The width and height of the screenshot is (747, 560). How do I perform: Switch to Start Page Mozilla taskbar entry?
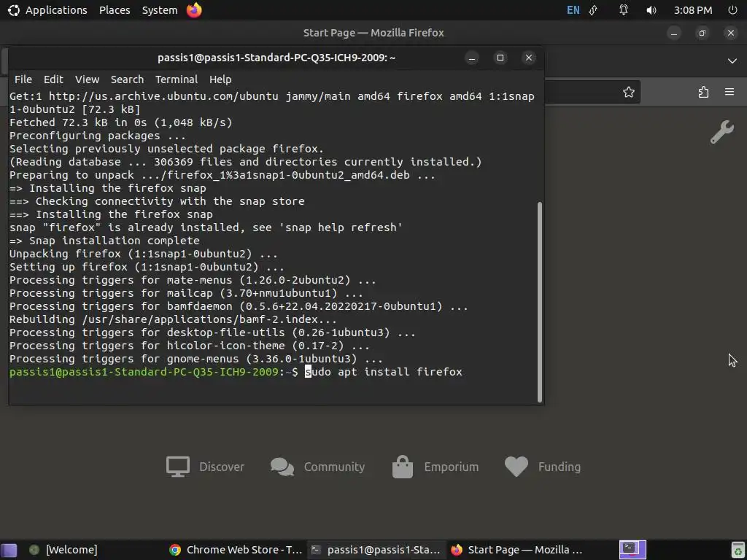(x=517, y=550)
